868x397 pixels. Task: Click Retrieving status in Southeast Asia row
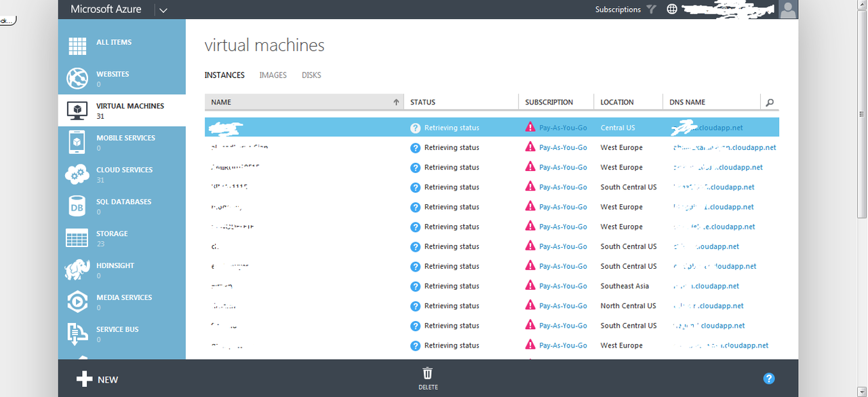(452, 286)
